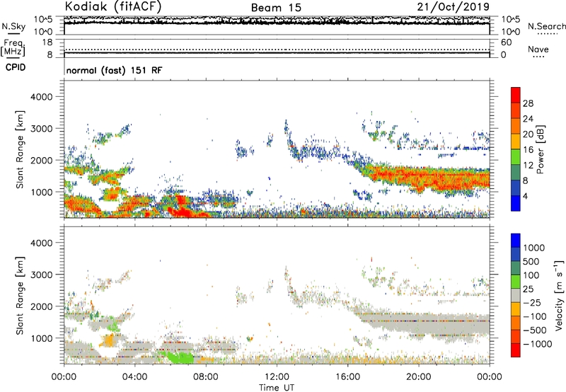Click '3000' on the velocity panel range axis
566x392 pixels.
pos(41,275)
